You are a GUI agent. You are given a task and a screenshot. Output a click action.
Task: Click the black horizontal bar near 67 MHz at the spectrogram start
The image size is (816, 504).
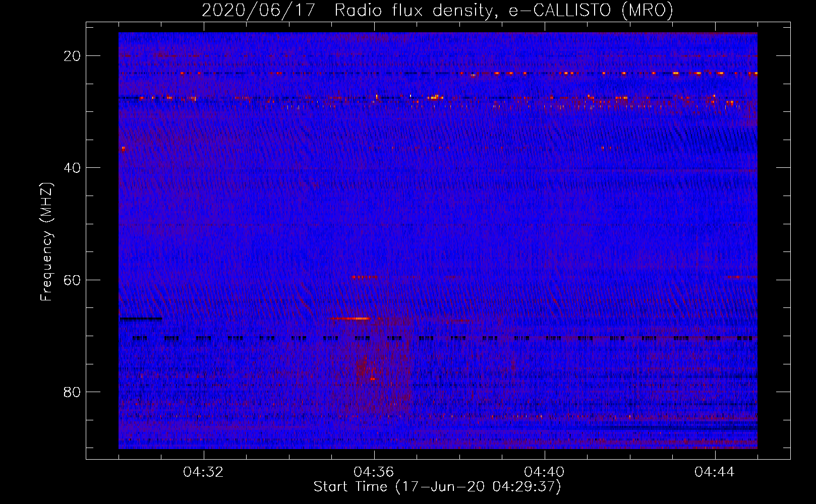coord(141,319)
